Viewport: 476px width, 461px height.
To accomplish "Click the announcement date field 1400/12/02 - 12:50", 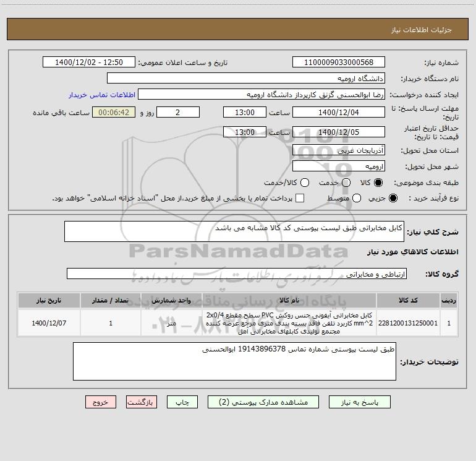I will point(89,62).
